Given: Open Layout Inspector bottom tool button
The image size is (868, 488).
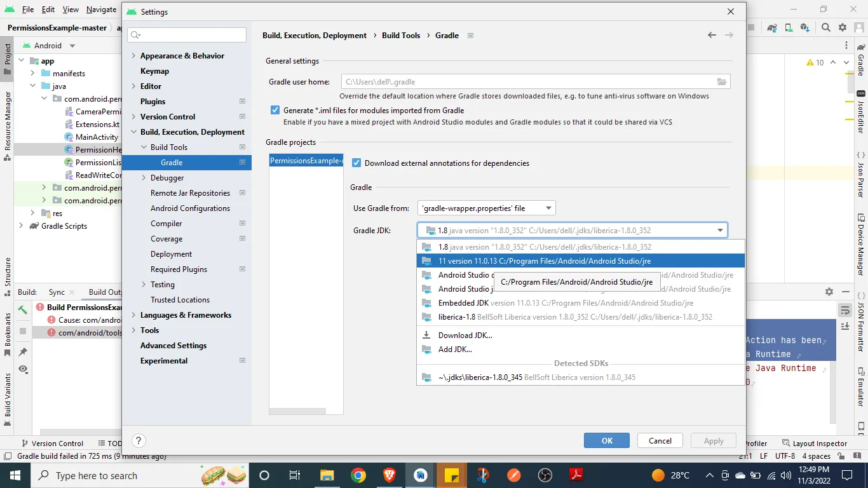Looking at the screenshot, I should click(815, 443).
